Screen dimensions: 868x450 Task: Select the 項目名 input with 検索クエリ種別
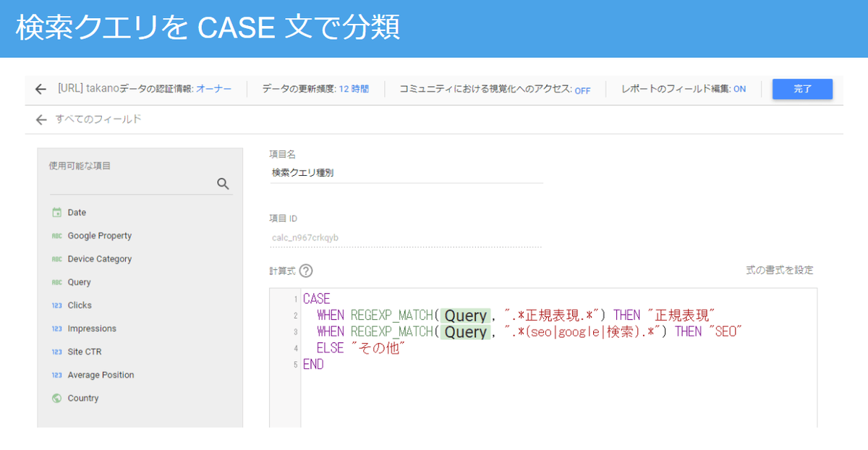tap(406, 173)
